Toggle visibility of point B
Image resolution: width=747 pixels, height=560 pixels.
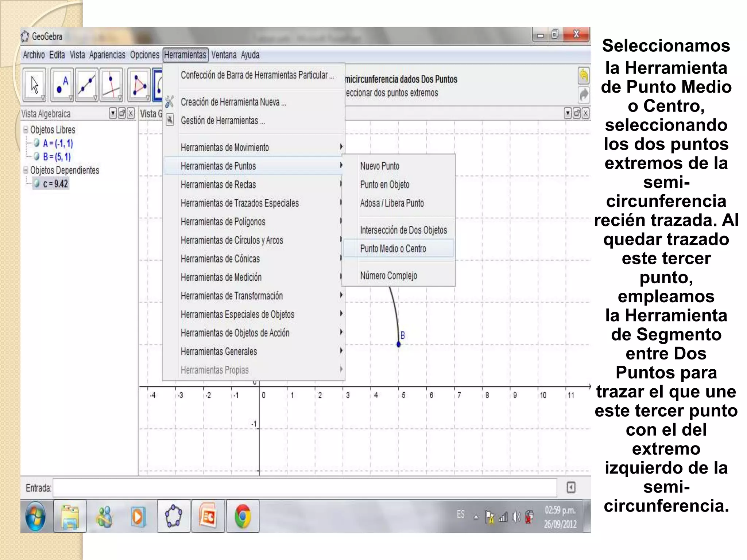click(36, 156)
